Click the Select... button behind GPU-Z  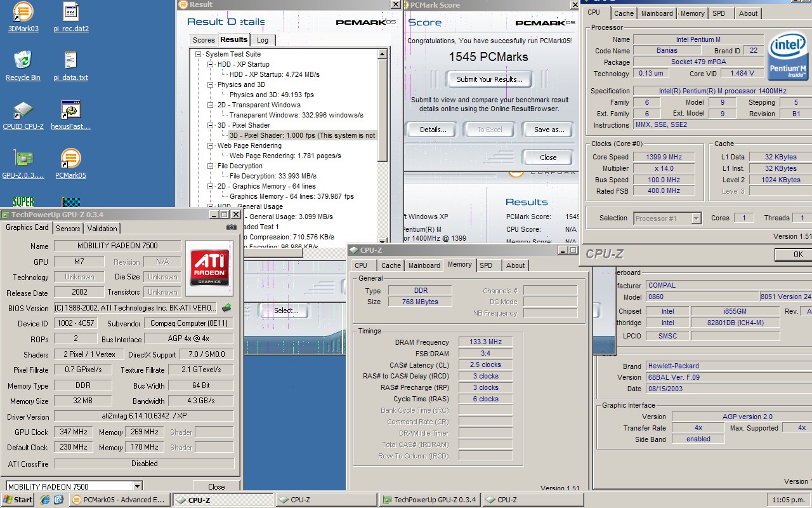coord(286,311)
